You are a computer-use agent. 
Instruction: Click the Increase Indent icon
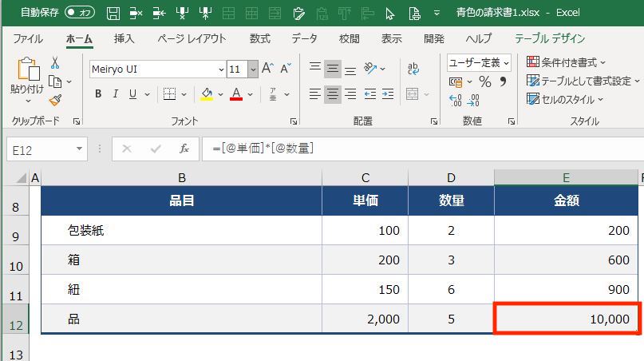click(387, 94)
